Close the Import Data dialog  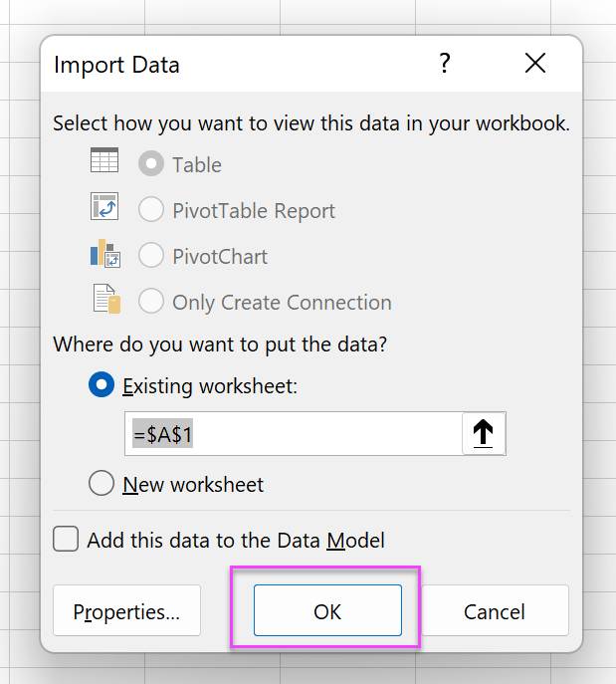point(535,65)
